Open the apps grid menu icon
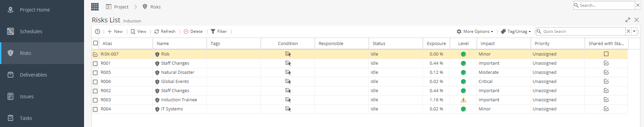Viewport: 644px width, 127px height. click(95, 7)
